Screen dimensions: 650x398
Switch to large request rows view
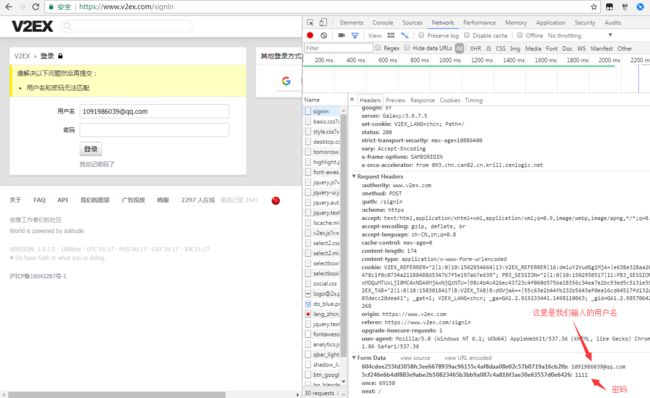pyautogui.click(x=391, y=35)
